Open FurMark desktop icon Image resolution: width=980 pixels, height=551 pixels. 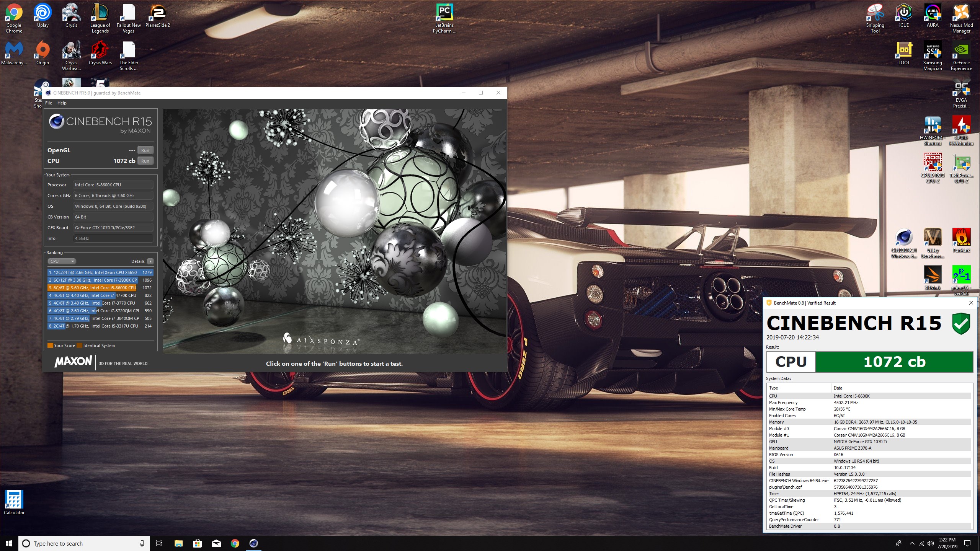(961, 240)
